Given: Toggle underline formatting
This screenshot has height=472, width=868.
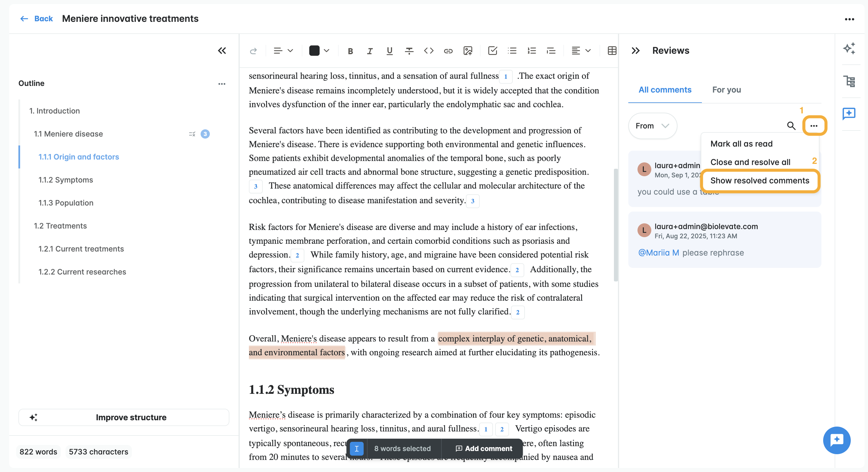Looking at the screenshot, I should click(x=389, y=51).
